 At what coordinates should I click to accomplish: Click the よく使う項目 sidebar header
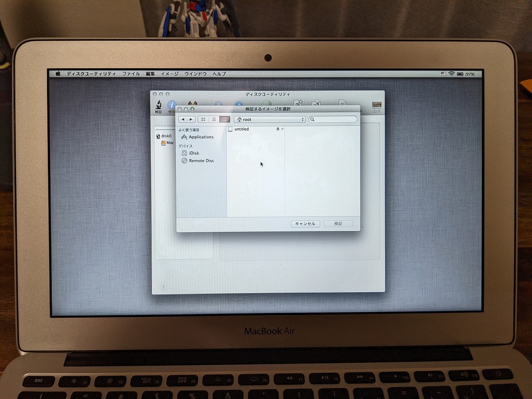click(189, 130)
